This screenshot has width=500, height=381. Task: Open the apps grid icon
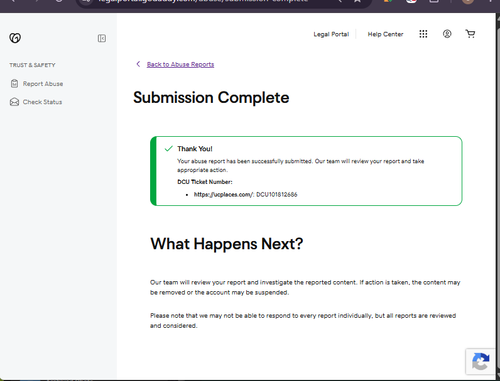point(423,34)
